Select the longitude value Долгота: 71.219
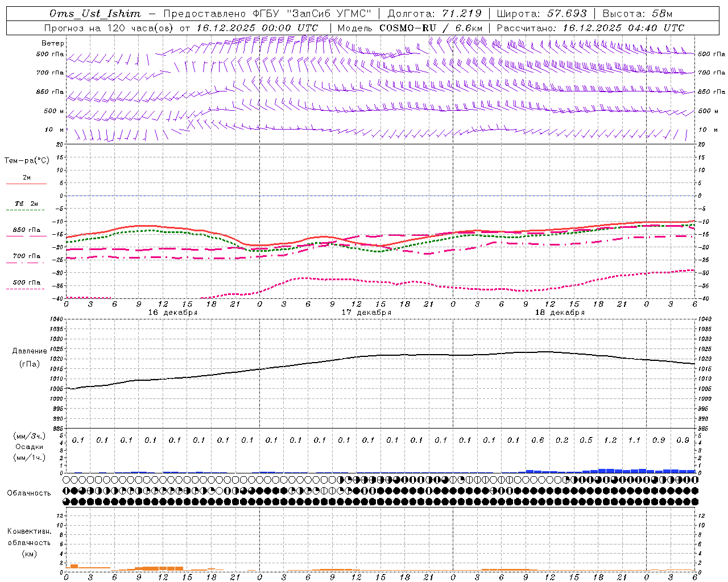728x582 pixels. (435, 14)
